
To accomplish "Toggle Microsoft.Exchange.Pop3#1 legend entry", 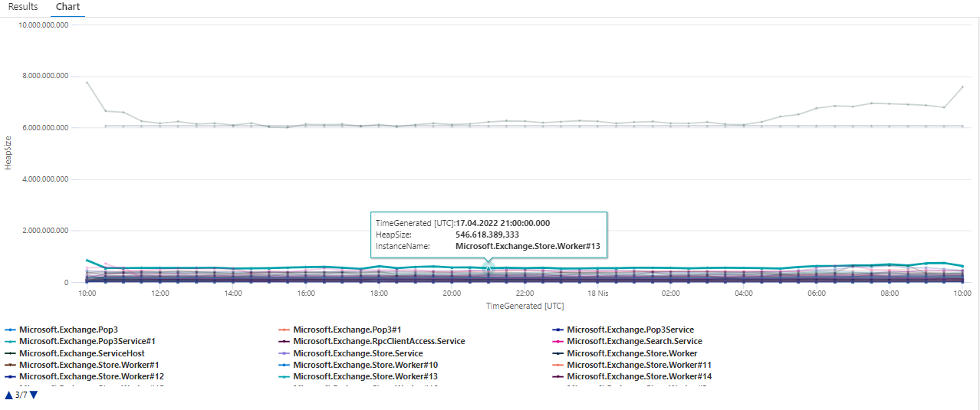I will click(341, 330).
